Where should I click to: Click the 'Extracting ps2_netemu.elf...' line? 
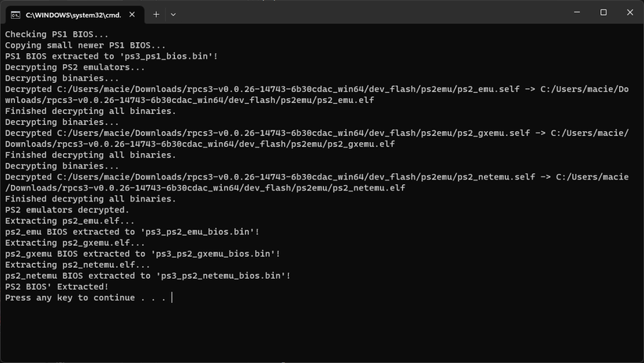tap(77, 265)
